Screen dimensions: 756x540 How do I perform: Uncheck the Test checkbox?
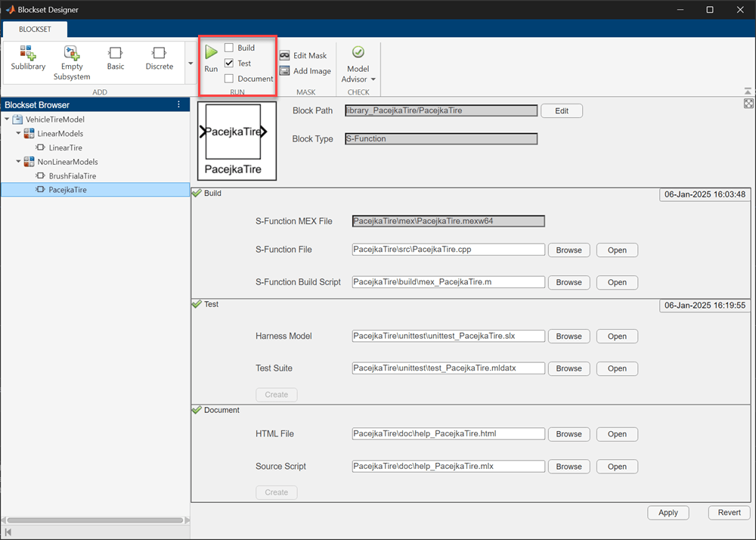coord(229,64)
